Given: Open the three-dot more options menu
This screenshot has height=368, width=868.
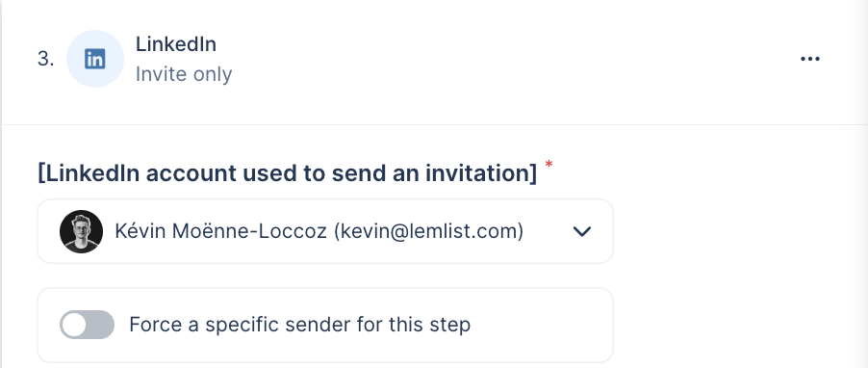Looking at the screenshot, I should [810, 59].
